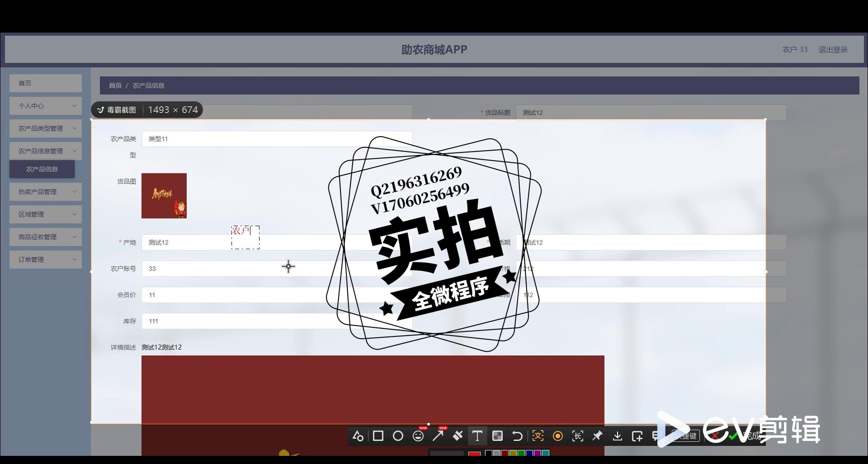Select the rectangle drawing tool
The width and height of the screenshot is (868, 464).
378,436
